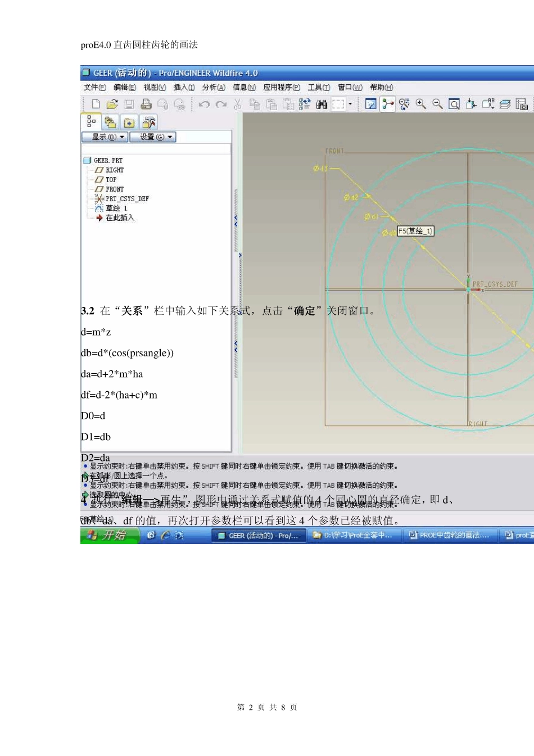534x756 pixels.
Task: Expand the selection box dropdown arrow
Action: pyautogui.click(x=350, y=104)
